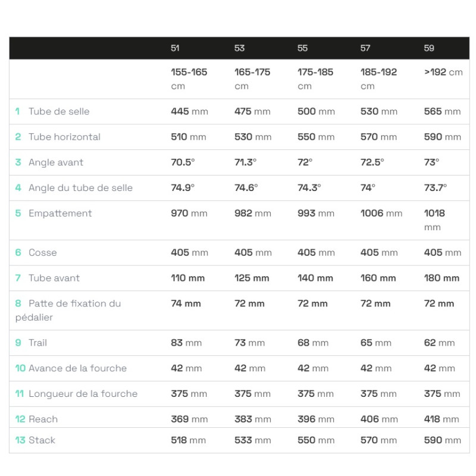This screenshot has height=476, width=476.
Task: Click the Tube de selle row label
Action: pos(59,111)
